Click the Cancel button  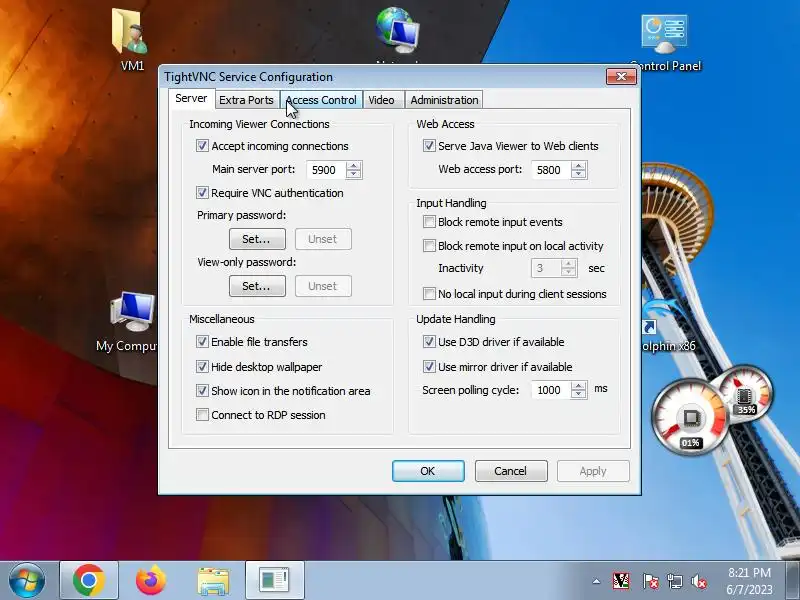coord(511,471)
